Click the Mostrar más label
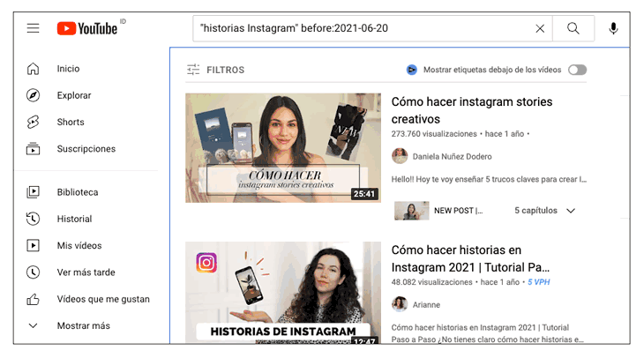Viewport: 644px width, 358px height. point(84,325)
